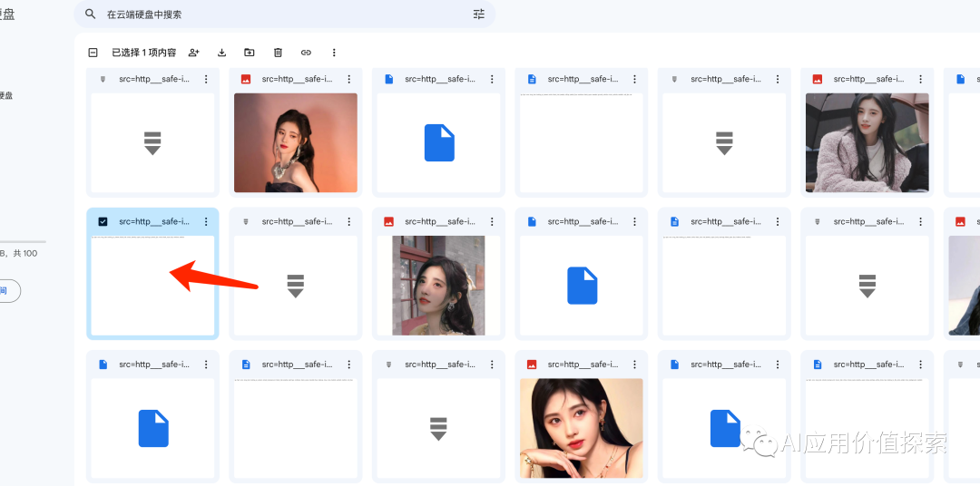Open three-dot menu above the red-window photo
This screenshot has height=486, width=980.
click(492, 222)
